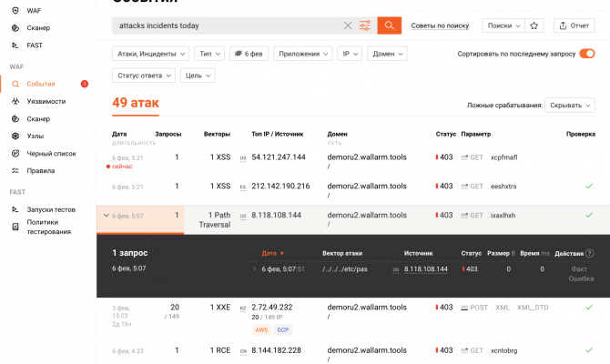Open the Советы по поиску link

[x=439, y=25]
